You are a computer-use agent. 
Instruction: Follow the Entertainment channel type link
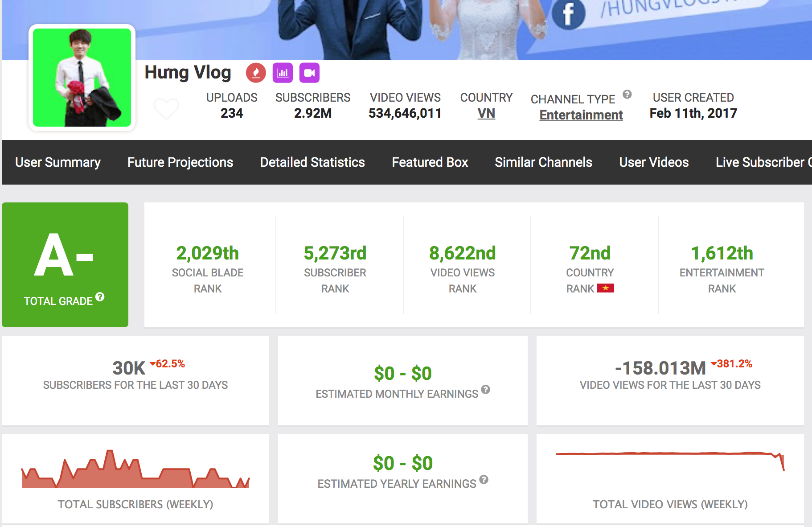[581, 115]
